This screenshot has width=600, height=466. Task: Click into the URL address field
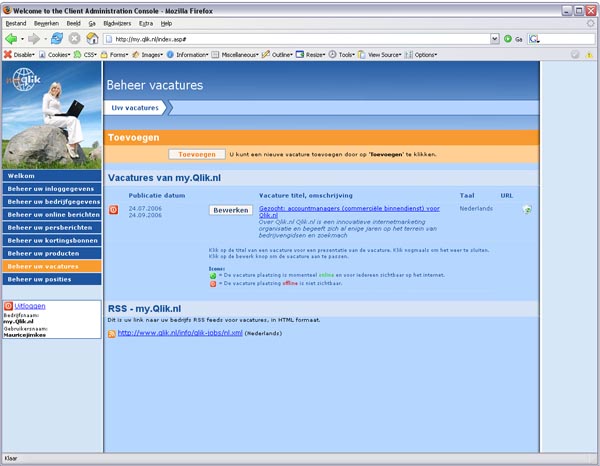(x=300, y=38)
